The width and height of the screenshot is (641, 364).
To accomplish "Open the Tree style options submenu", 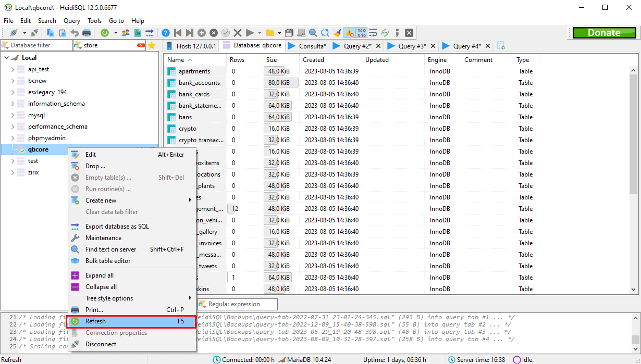I will [132, 298].
